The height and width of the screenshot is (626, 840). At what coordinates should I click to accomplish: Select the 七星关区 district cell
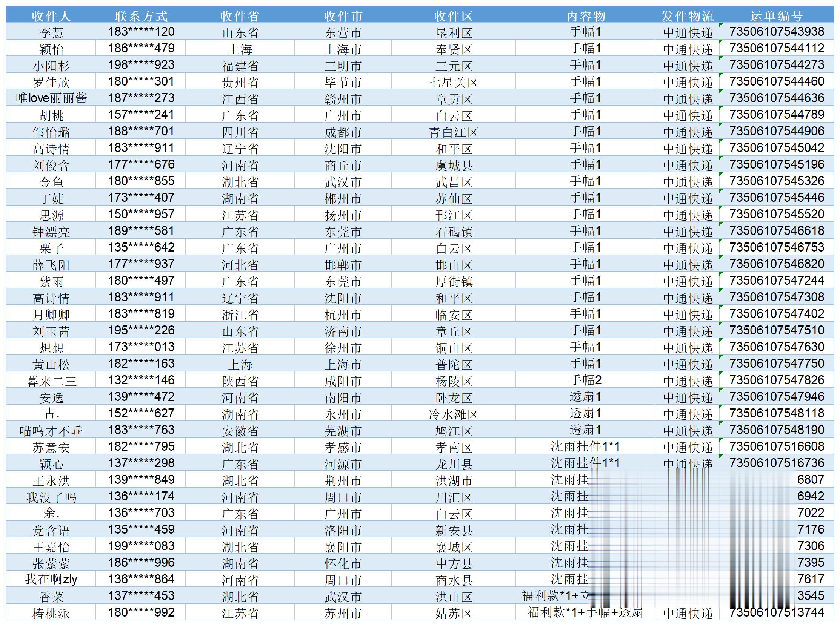(x=453, y=82)
